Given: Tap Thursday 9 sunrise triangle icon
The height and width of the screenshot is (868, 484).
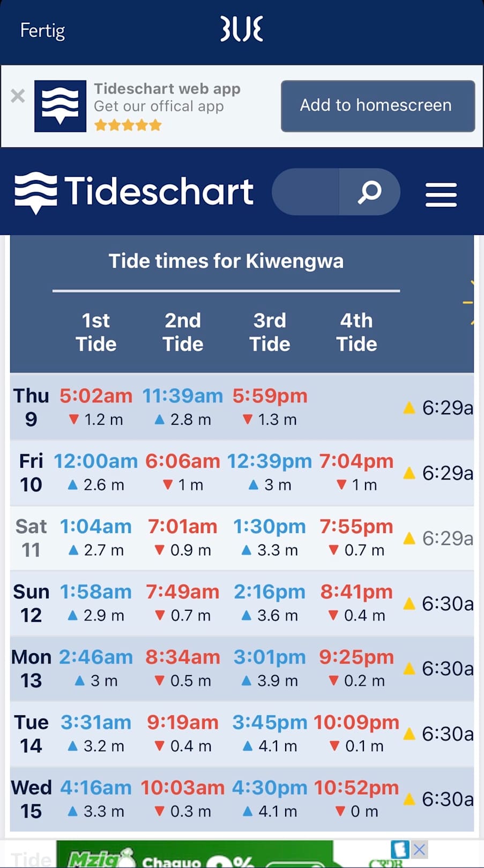Looking at the screenshot, I should [x=409, y=408].
